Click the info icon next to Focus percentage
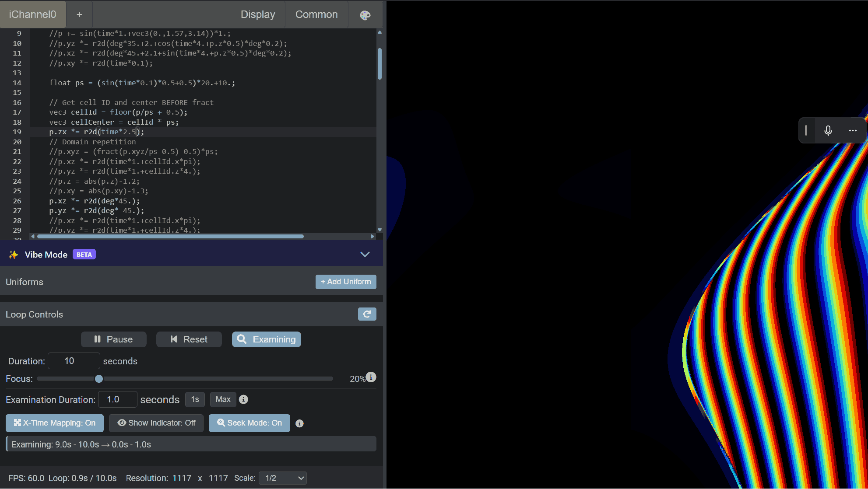Image resolution: width=868 pixels, height=489 pixels. pyautogui.click(x=370, y=377)
